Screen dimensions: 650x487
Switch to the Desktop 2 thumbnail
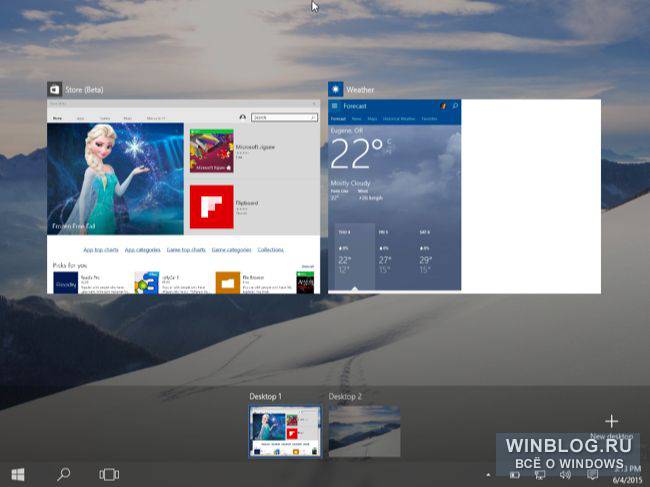coord(364,431)
